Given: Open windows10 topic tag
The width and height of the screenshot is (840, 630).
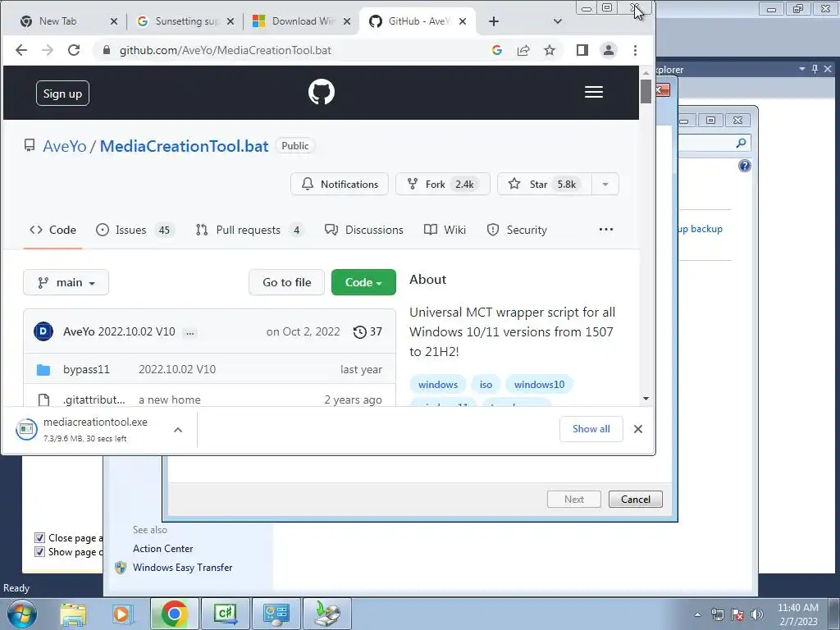Looking at the screenshot, I should (x=539, y=385).
